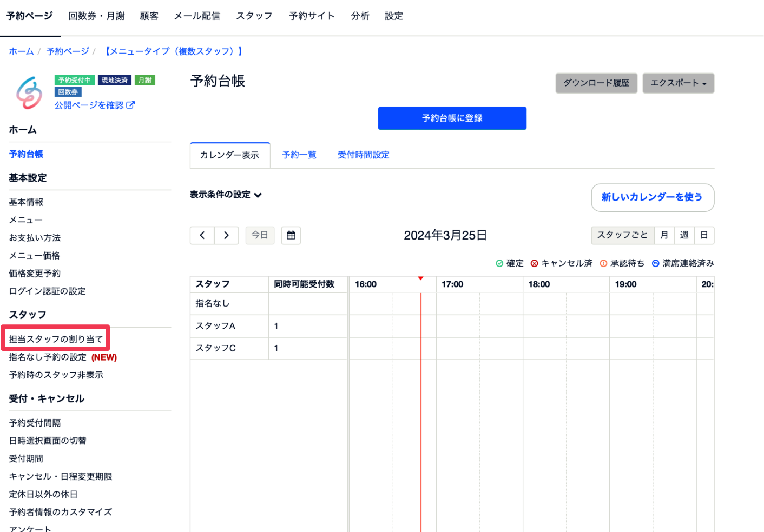Open the メール配信 top menu

197,16
